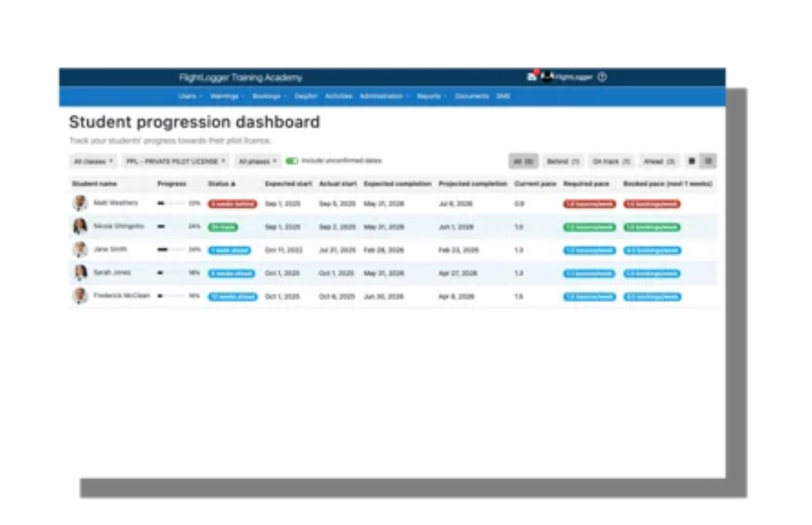Switch to the grid card view icon
Screen dimensions: 812x525
691,161
